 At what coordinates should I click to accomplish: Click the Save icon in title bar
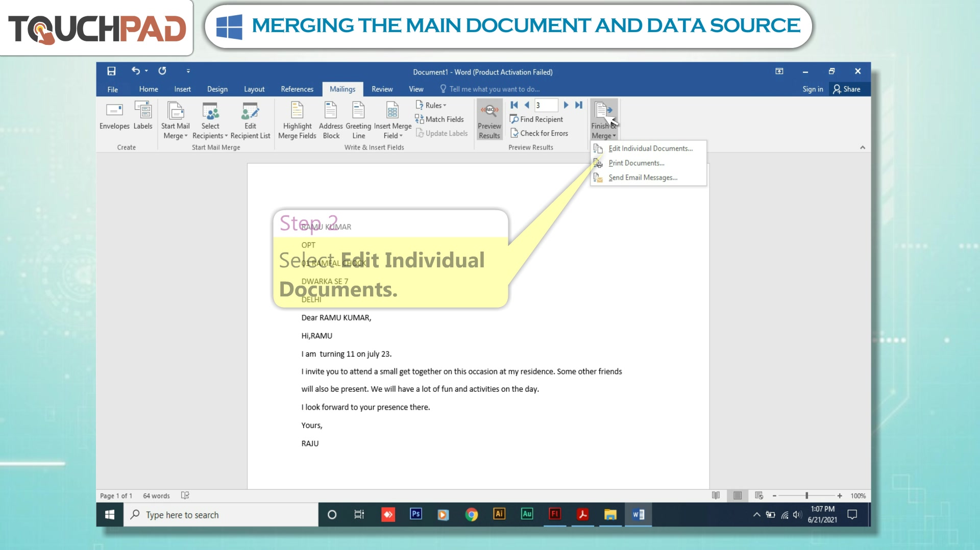[111, 71]
